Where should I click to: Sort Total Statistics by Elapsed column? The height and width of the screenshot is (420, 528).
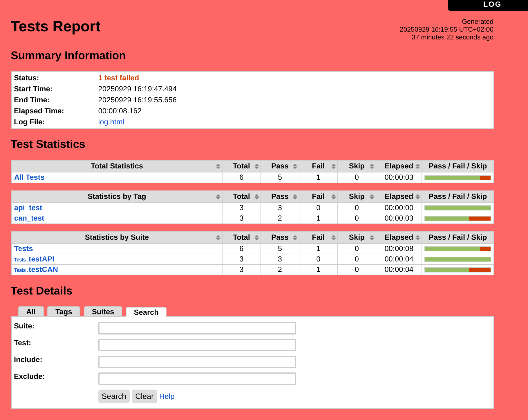(x=399, y=166)
